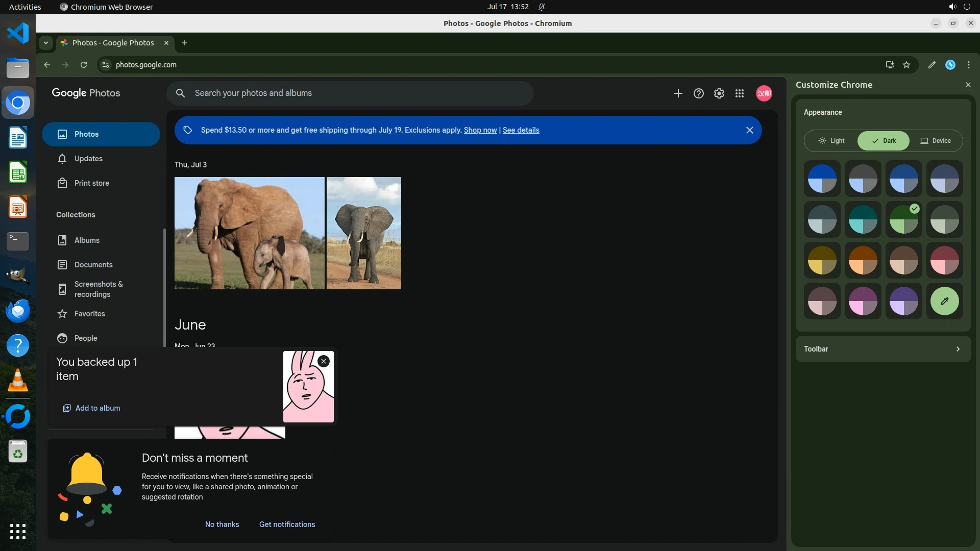Pick the teal color theme swatch
Viewport: 980px width, 551px height.
point(863,219)
